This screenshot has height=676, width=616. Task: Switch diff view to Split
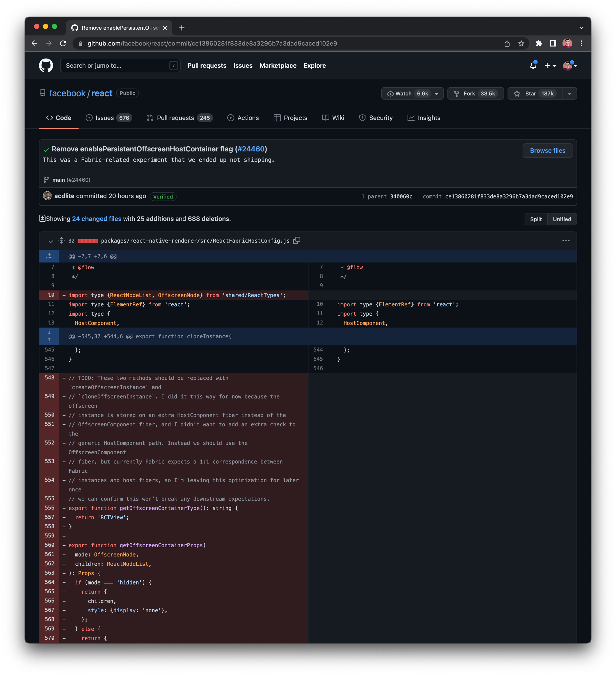[x=536, y=219]
